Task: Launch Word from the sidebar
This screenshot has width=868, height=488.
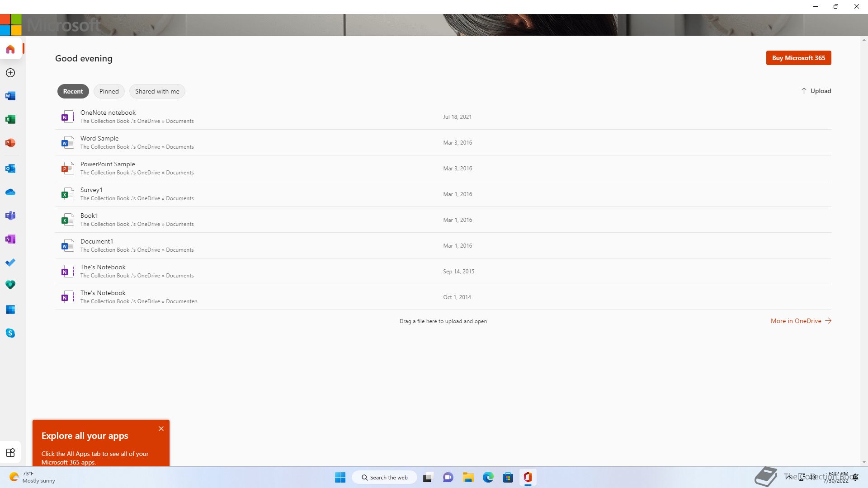Action: [x=10, y=96]
